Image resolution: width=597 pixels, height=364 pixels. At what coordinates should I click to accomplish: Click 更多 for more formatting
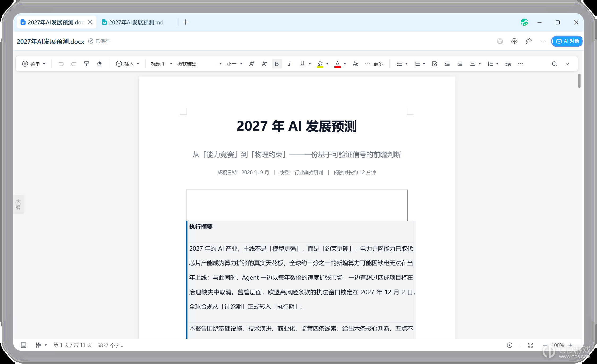pos(374,64)
